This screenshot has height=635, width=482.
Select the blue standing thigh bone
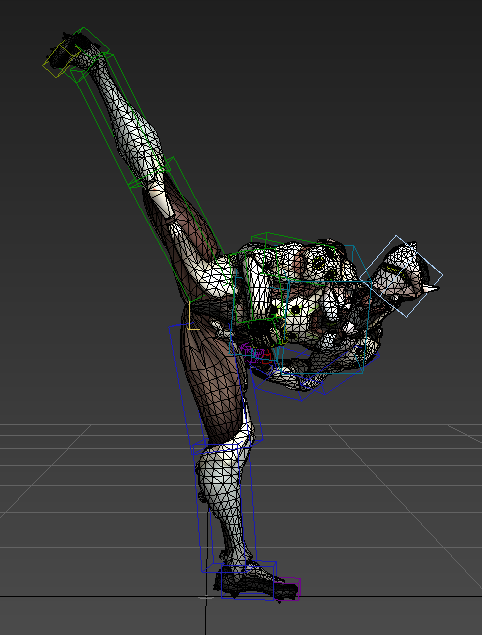215,385
